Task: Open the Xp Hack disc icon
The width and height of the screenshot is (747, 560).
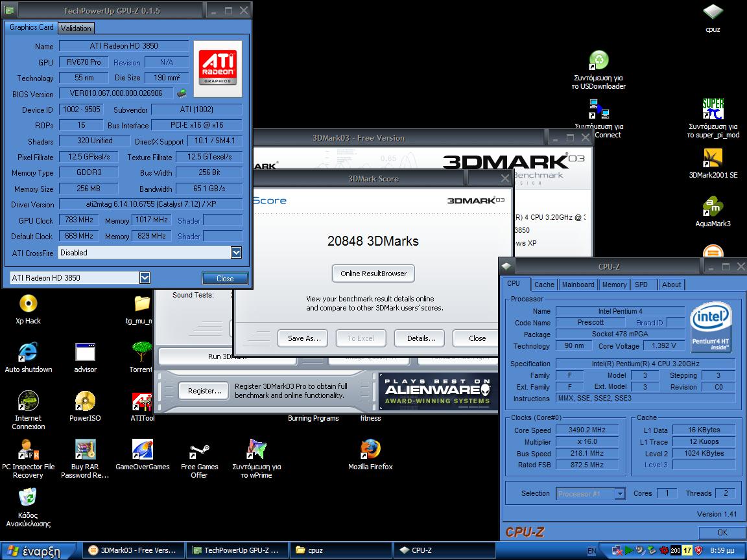Action: (28, 303)
